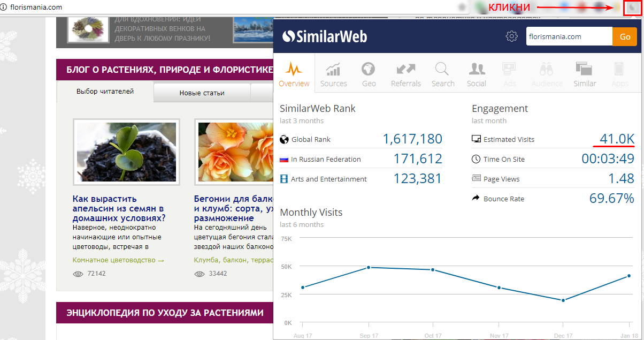Image resolution: width=644 pixels, height=340 pixels.
Task: Click the eye icon next to 72142
Action: click(78, 274)
